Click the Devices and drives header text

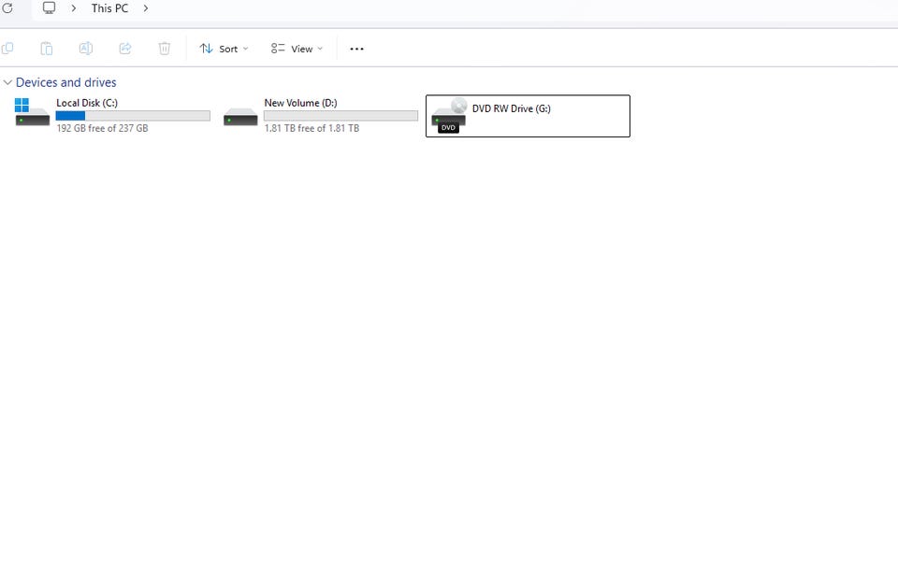65,82
